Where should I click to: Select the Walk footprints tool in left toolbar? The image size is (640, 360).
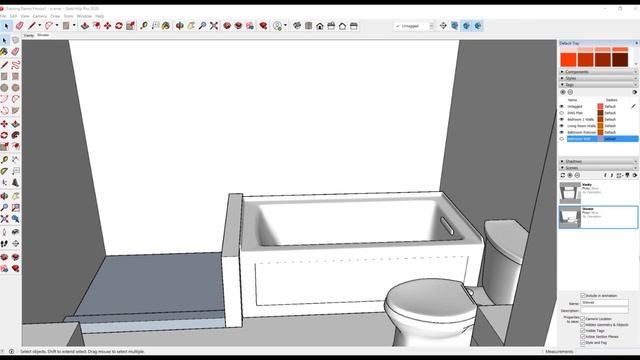tap(4, 244)
